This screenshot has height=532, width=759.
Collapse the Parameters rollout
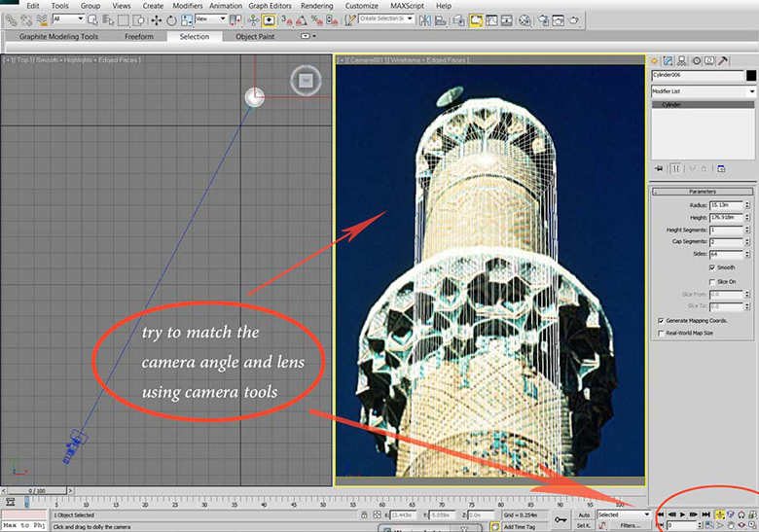[703, 192]
